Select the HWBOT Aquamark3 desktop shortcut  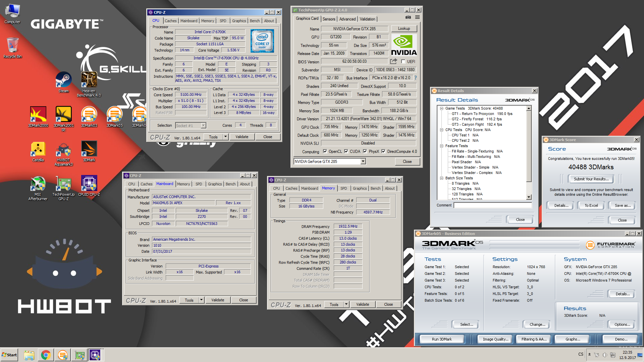point(63,153)
